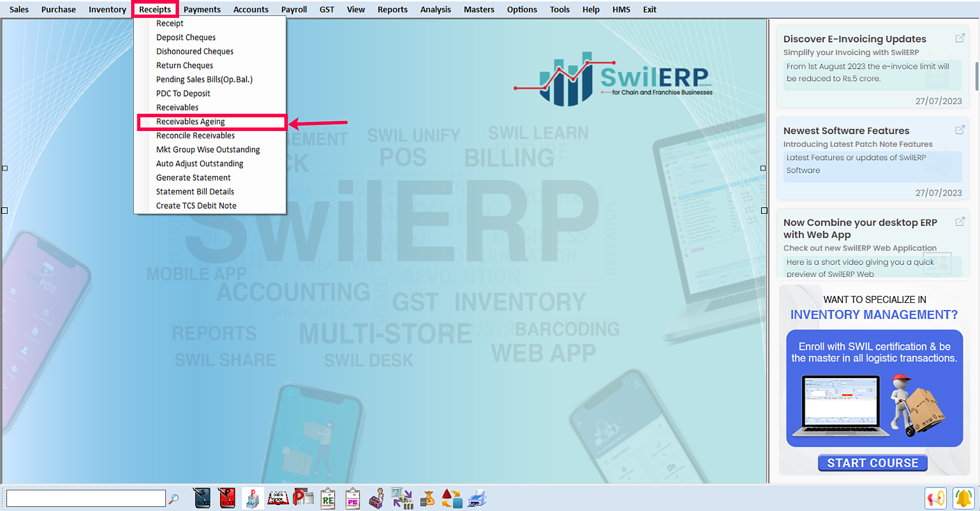Click the printer icon in toolbar
Image resolution: width=980 pixels, height=511 pixels.
click(477, 498)
